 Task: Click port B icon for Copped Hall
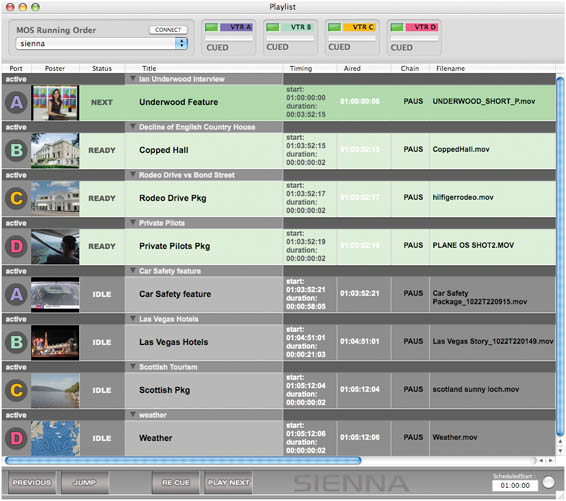[x=16, y=150]
